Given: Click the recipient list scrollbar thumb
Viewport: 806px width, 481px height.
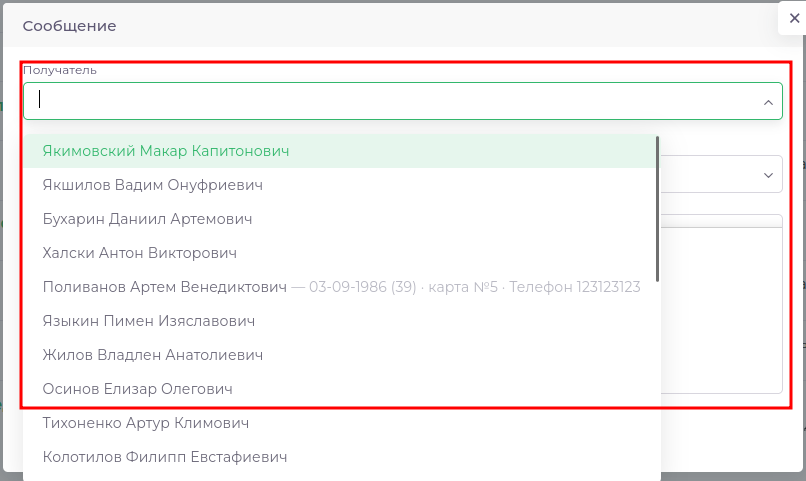Looking at the screenshot, I should (x=657, y=208).
